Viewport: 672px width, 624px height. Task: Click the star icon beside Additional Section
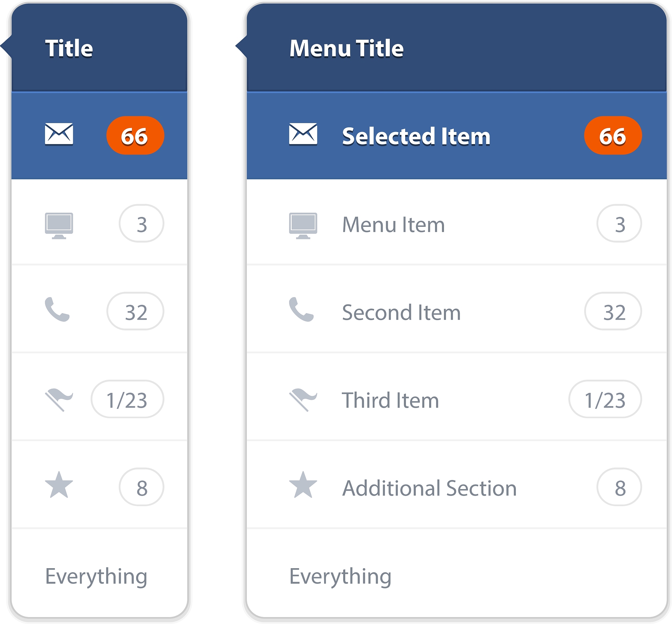(303, 485)
